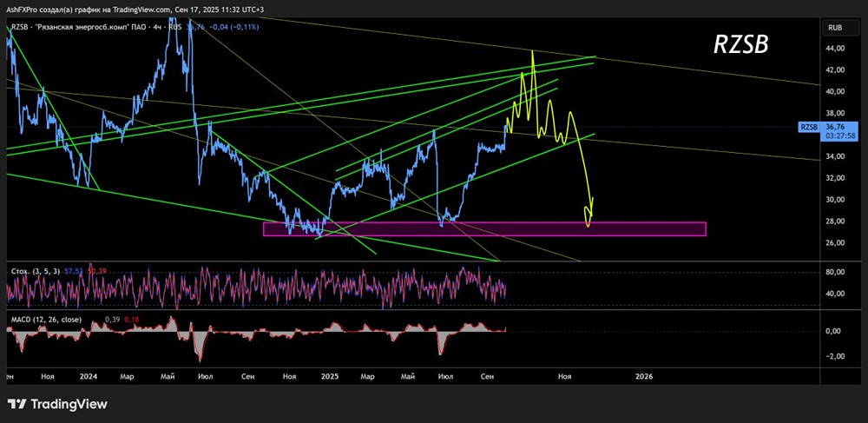The height and width of the screenshot is (423, 868).
Task: Click the RZSB symbol name in chart legend
Action: tap(20, 26)
